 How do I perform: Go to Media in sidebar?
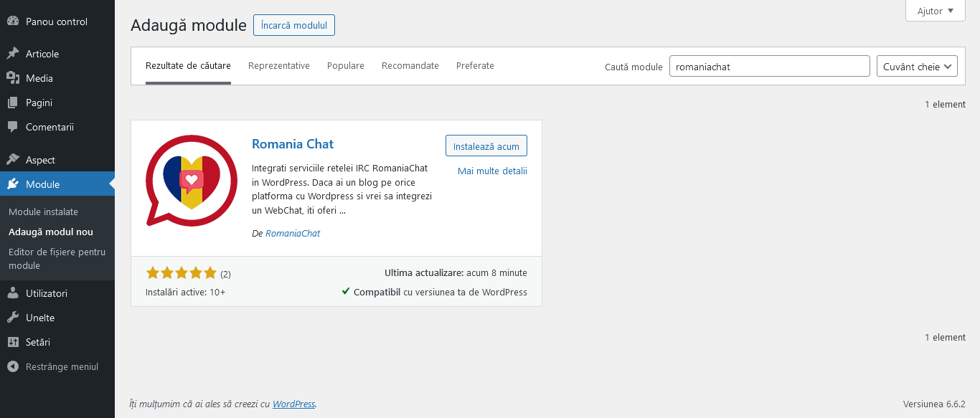[57, 78]
